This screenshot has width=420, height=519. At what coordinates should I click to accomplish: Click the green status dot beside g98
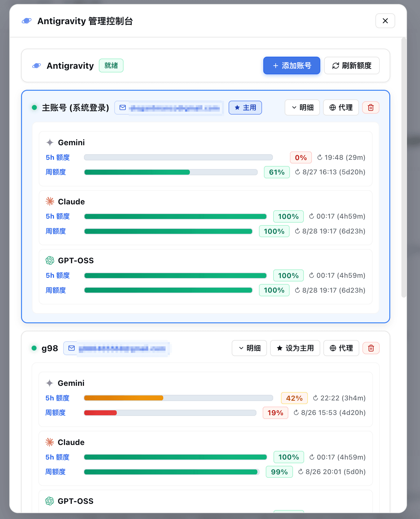pyautogui.click(x=34, y=348)
